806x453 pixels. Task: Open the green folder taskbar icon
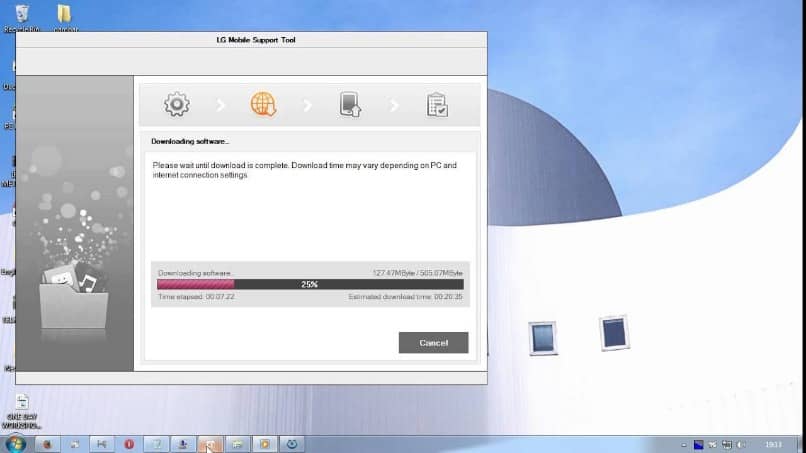click(x=237, y=444)
